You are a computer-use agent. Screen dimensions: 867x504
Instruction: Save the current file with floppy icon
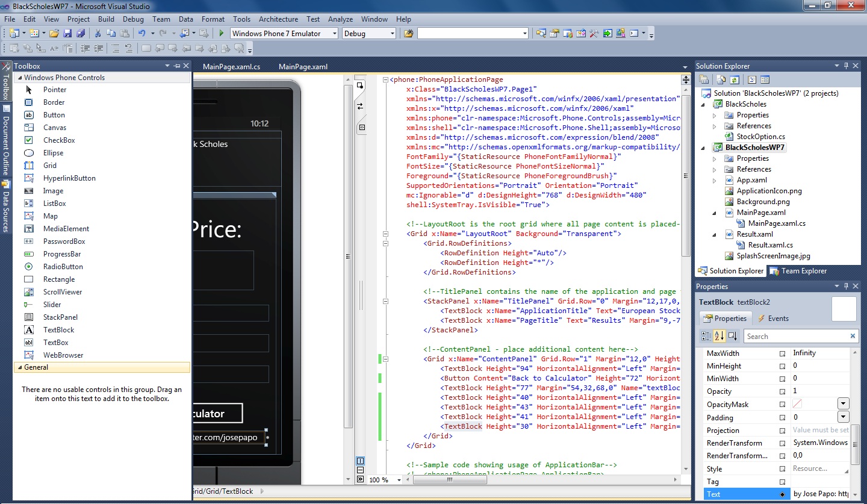click(67, 34)
